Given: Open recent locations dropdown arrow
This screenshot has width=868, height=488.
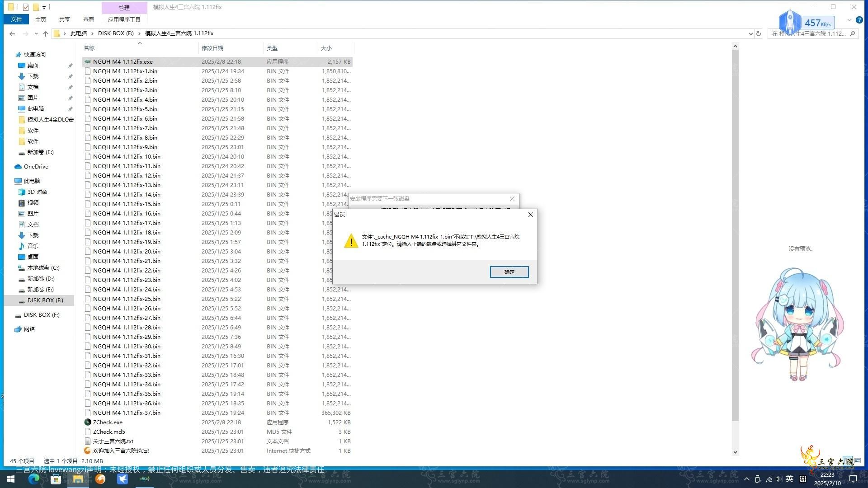Looking at the screenshot, I should (x=36, y=33).
